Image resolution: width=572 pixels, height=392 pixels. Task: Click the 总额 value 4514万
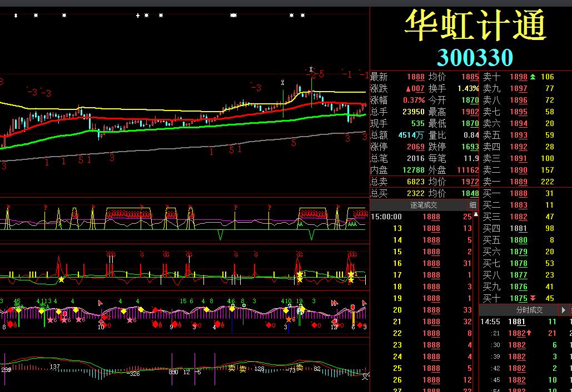(x=411, y=135)
